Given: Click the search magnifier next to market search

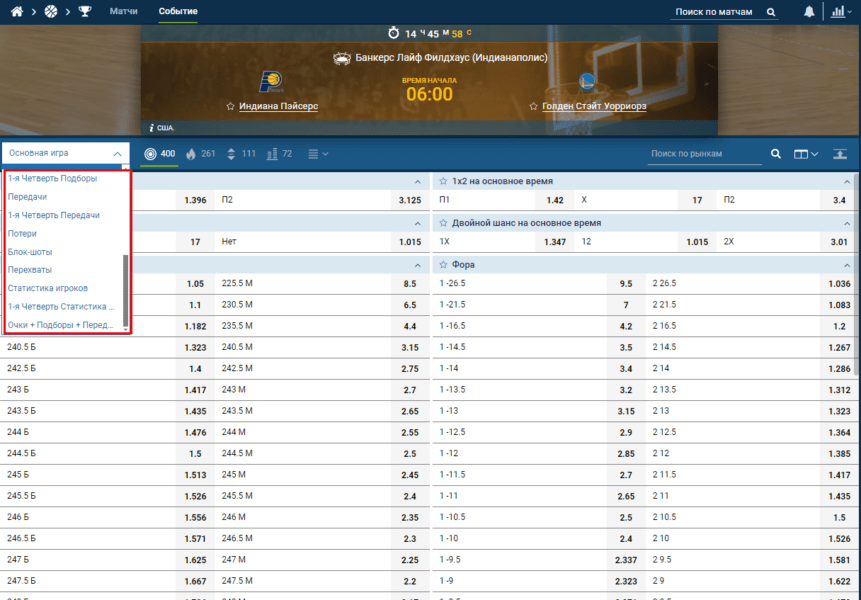Looking at the screenshot, I should (775, 154).
